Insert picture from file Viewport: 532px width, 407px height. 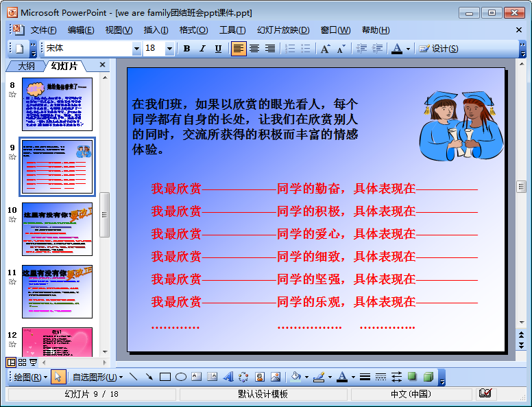coord(276,377)
